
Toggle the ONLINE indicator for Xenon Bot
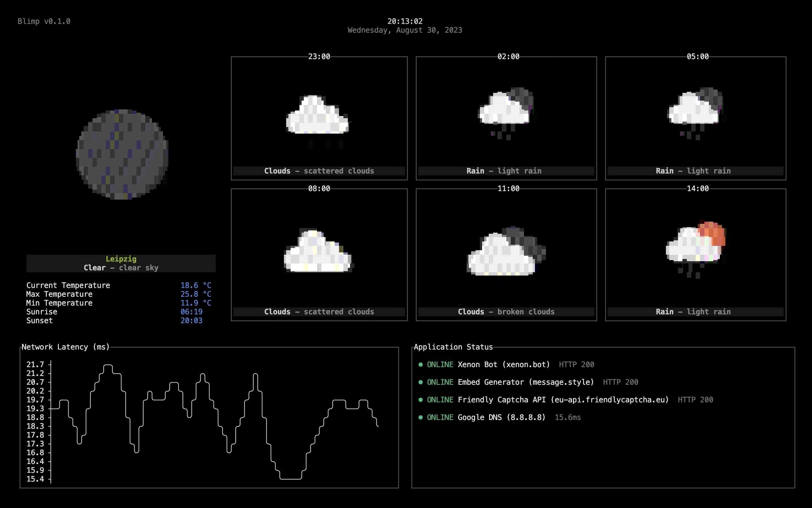tap(440, 365)
